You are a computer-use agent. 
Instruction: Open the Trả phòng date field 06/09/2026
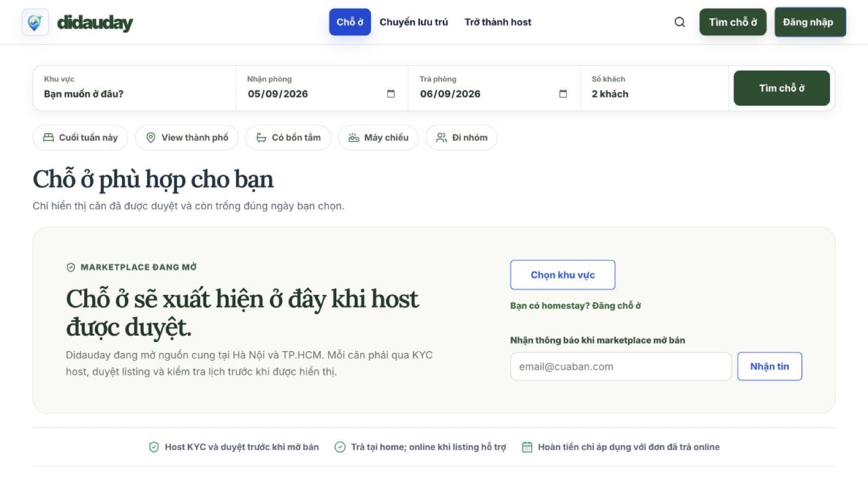(x=494, y=88)
